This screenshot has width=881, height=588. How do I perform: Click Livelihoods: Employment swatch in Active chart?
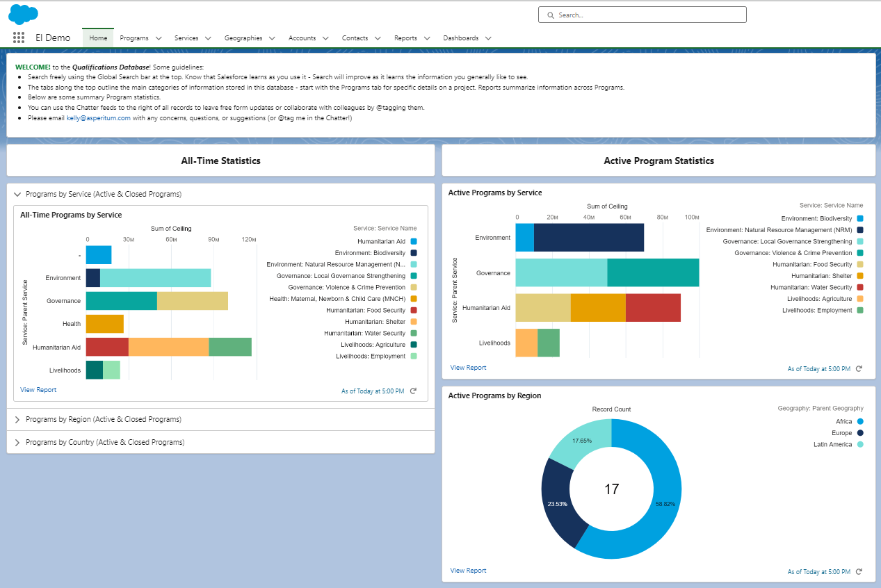860,310
